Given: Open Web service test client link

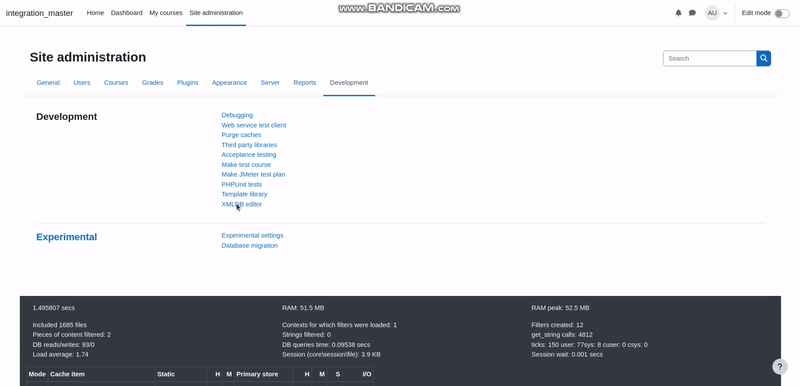Looking at the screenshot, I should pos(254,125).
